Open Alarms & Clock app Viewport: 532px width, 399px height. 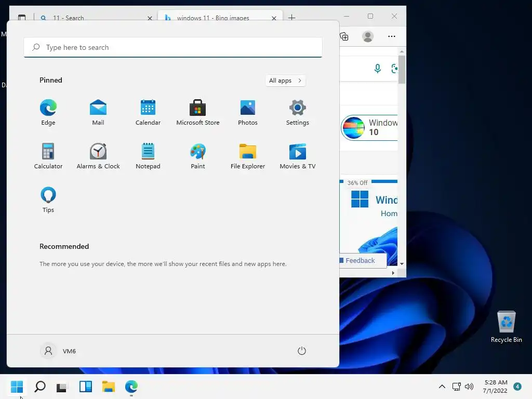click(98, 156)
